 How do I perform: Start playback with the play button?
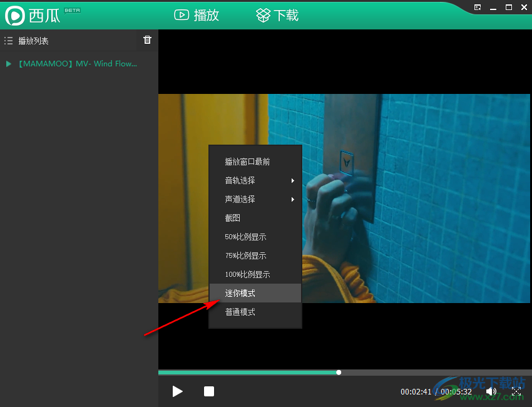(177, 391)
